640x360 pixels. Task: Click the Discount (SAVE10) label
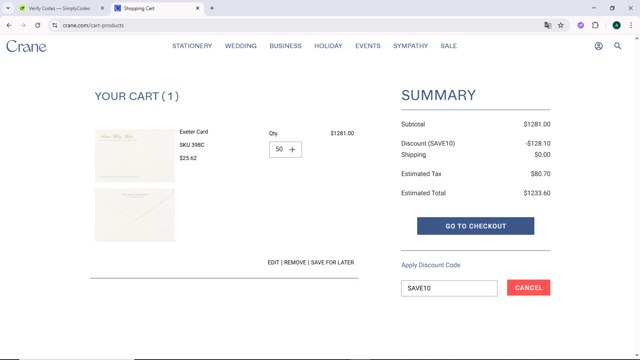pos(428,144)
